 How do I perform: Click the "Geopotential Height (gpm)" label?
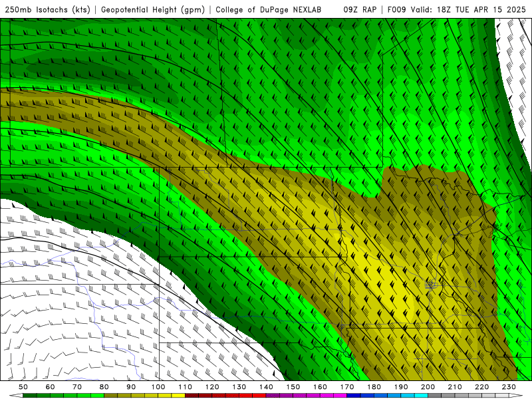tap(153, 9)
